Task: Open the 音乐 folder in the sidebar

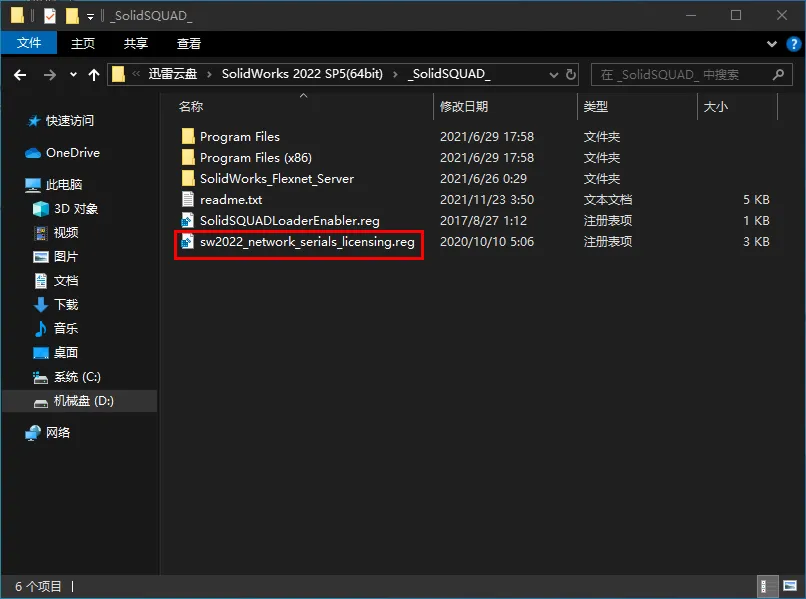Action: coord(66,329)
